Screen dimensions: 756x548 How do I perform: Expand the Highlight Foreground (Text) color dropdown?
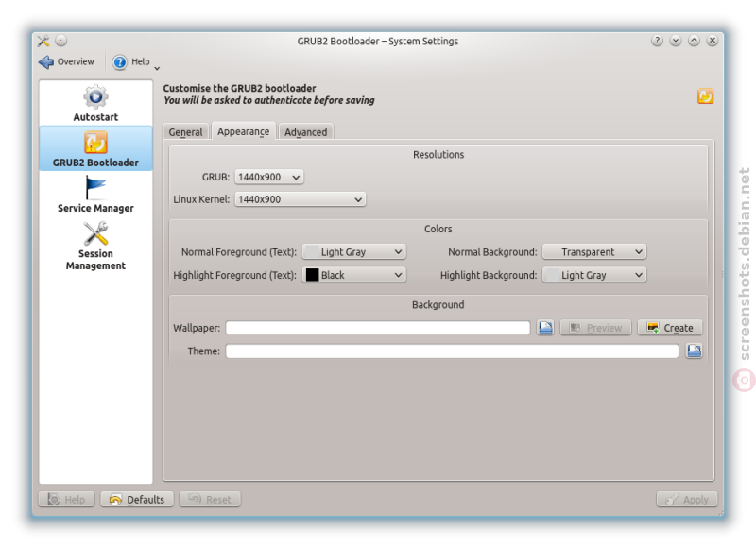pos(353,275)
